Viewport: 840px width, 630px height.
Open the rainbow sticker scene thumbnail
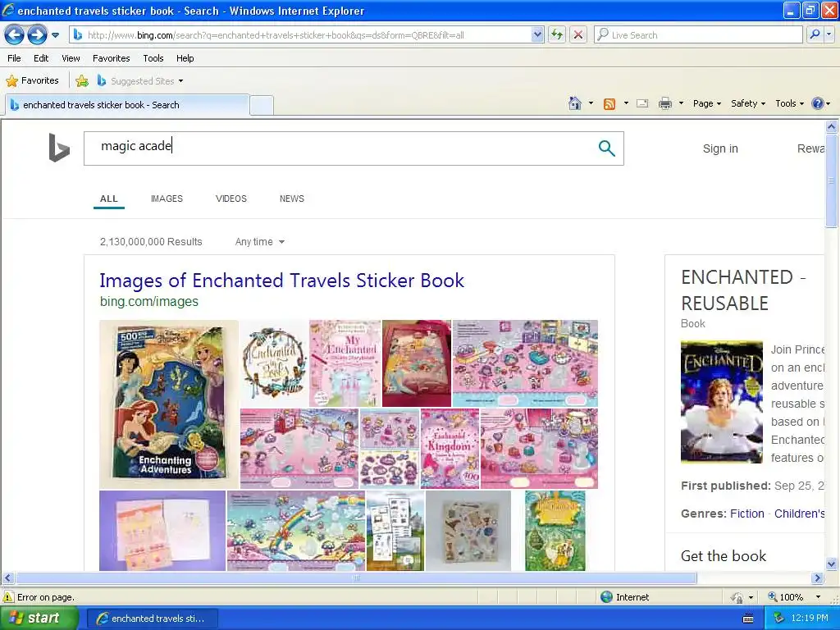(295, 531)
